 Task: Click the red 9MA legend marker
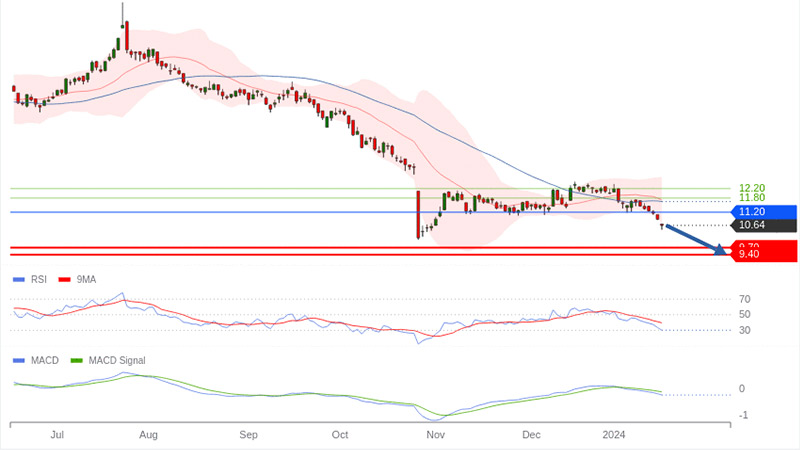tap(65, 280)
